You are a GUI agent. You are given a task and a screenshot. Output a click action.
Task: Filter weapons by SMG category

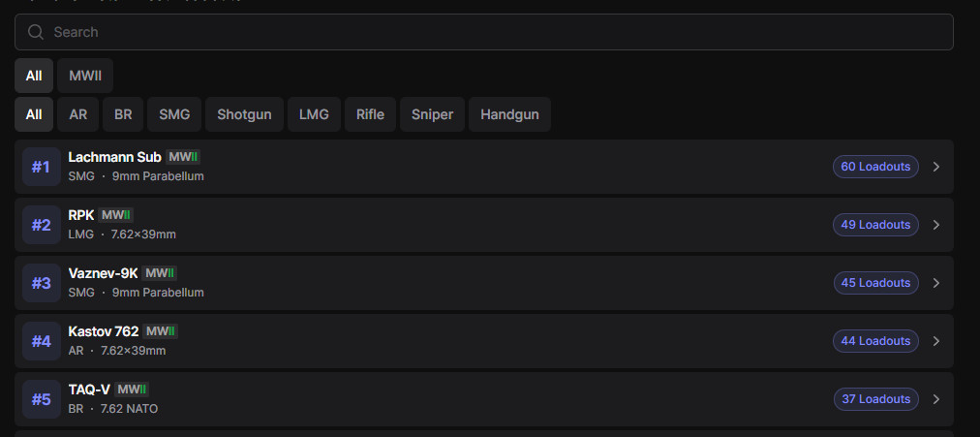click(x=174, y=114)
